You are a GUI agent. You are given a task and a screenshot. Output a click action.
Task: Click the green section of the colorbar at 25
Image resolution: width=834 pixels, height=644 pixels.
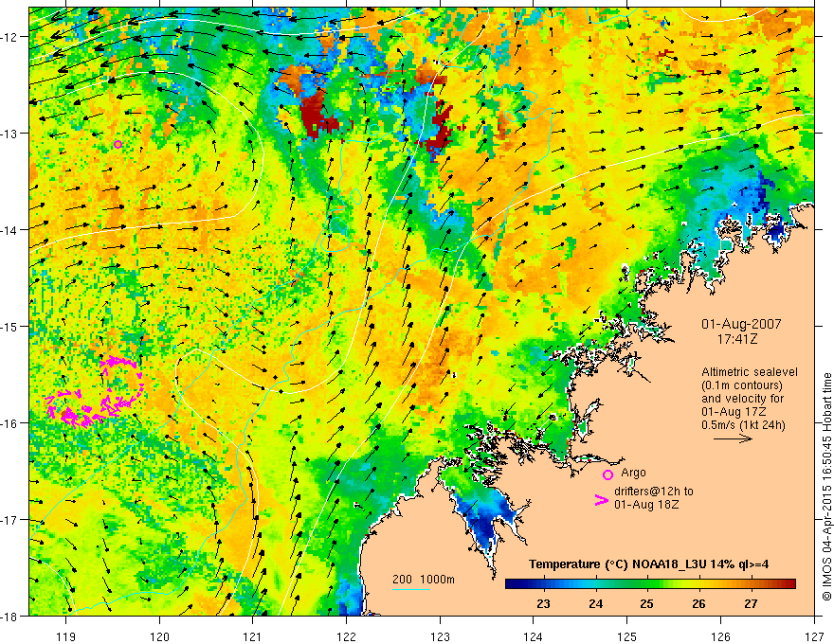646,584
